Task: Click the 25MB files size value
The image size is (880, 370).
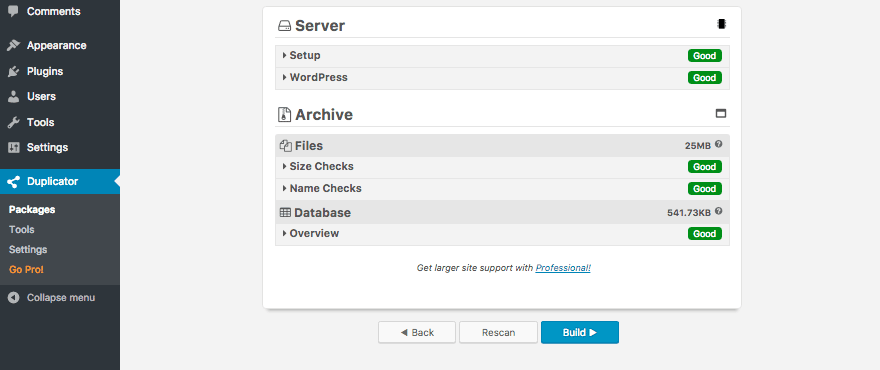Action: [698, 146]
